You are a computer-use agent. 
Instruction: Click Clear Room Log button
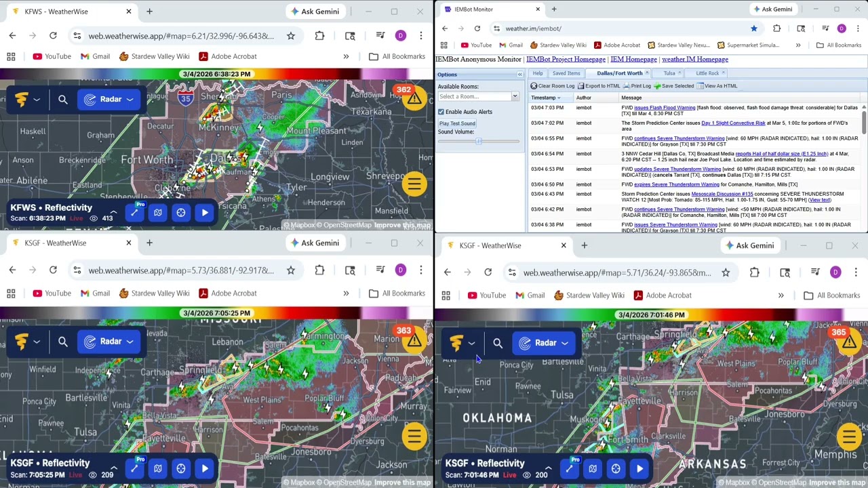tap(553, 86)
